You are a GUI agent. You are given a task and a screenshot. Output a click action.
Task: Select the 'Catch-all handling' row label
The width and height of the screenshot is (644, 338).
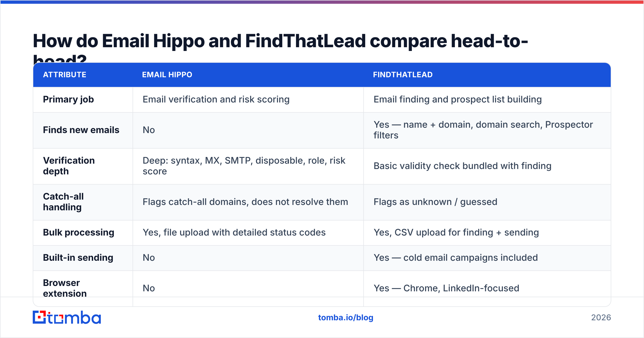coord(63,202)
